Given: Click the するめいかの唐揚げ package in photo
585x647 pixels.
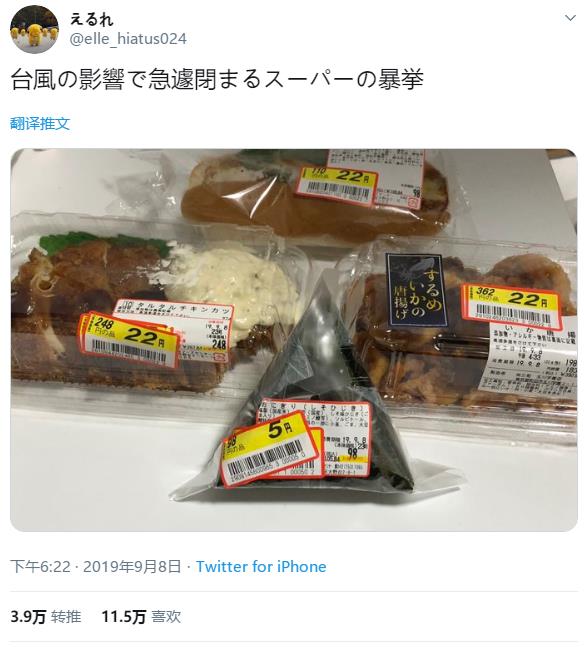Looking at the screenshot, I should pos(462,330).
